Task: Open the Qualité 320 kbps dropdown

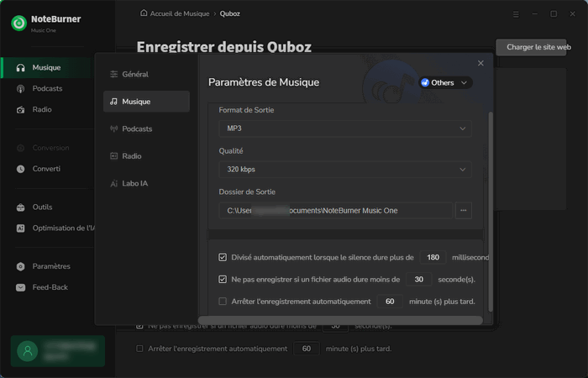Action: 345,170
